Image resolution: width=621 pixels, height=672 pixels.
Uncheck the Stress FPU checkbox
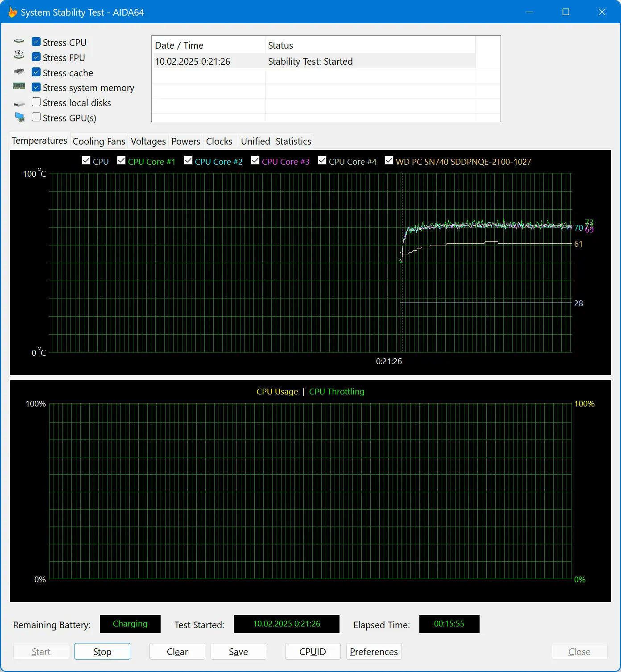(36, 57)
